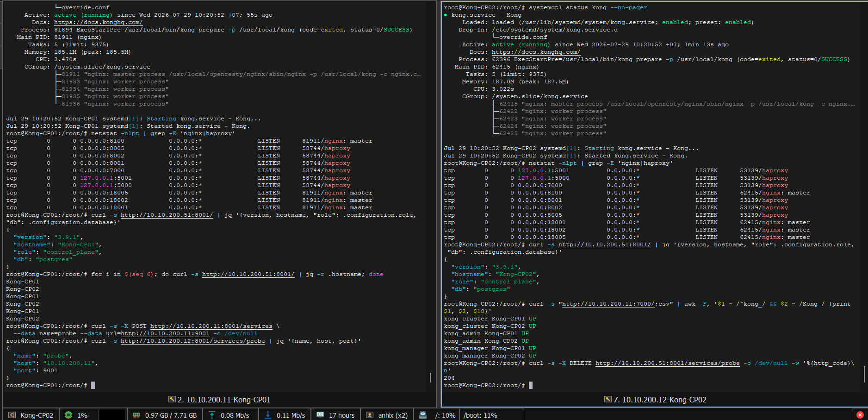Image resolution: width=868 pixels, height=420 pixels.
Task: Click the CPU usage chip icon
Action: (68, 415)
